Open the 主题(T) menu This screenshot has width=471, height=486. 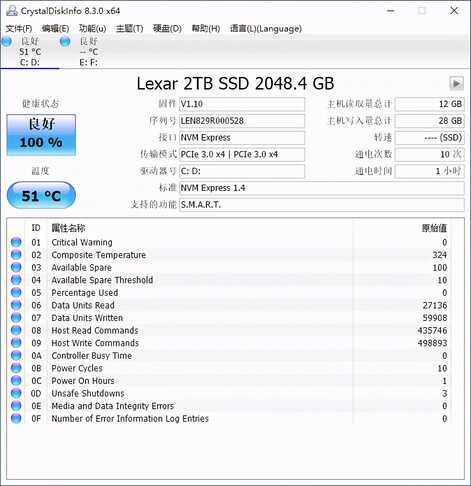tap(129, 29)
